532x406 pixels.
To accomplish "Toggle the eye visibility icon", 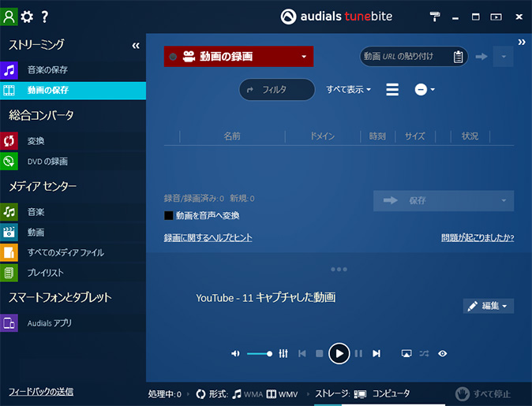I will pos(443,354).
